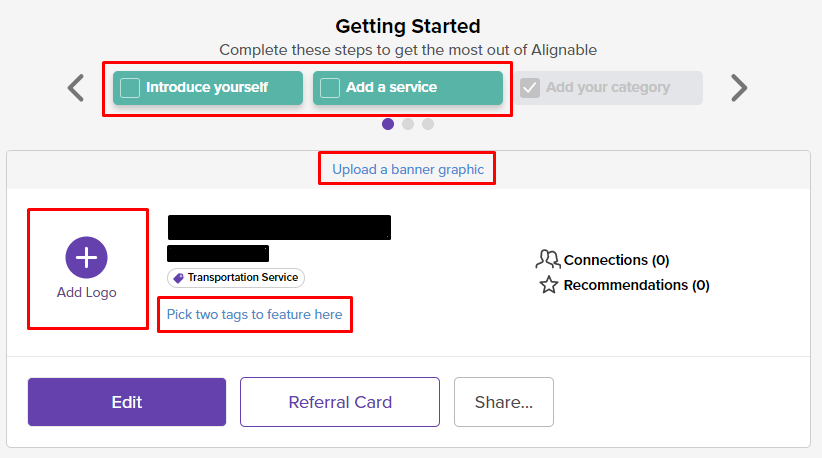The image size is (822, 458).
Task: Open Pick two tags to feature here
Action: tap(254, 314)
